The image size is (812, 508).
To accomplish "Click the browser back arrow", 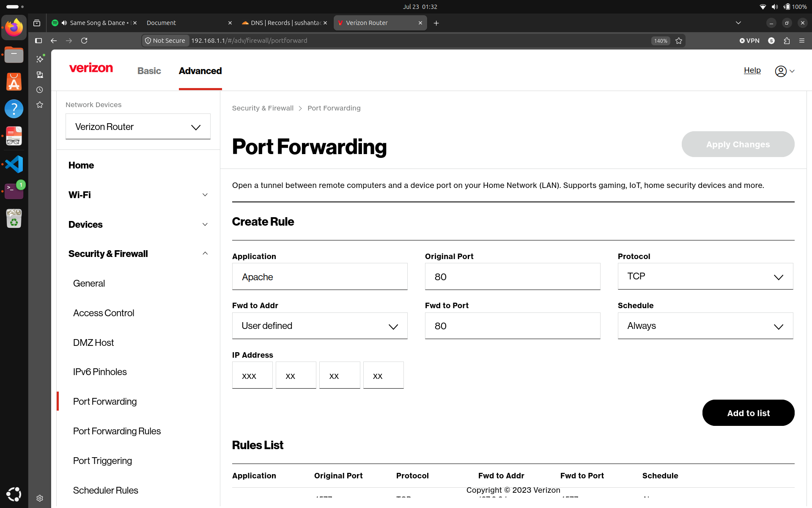I will click(x=54, y=41).
